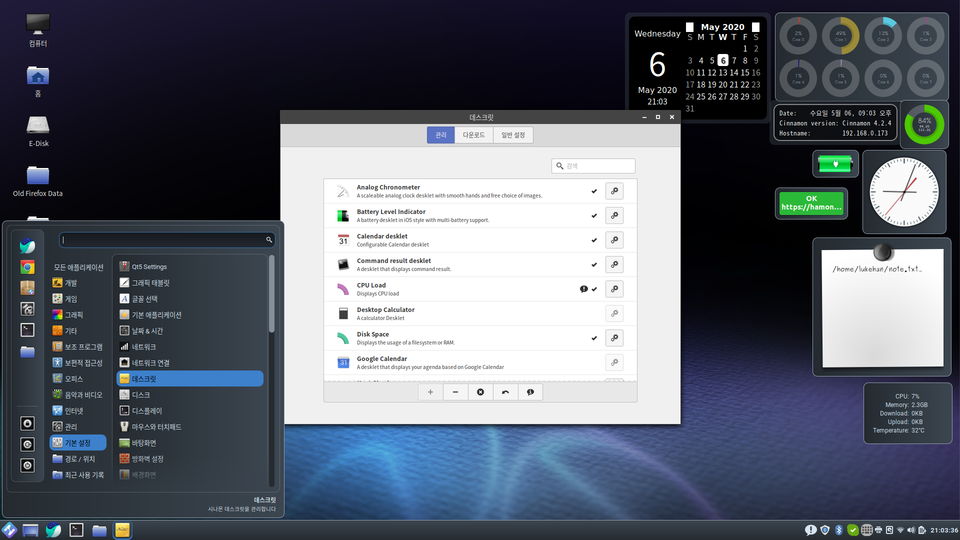Click the application menu search box
This screenshot has width=960, height=540.
click(167, 239)
